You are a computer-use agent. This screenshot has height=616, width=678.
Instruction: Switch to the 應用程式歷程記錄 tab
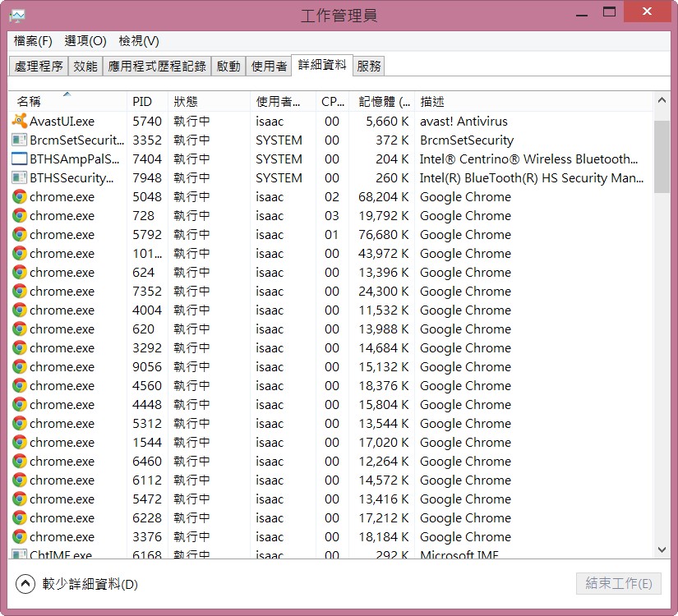click(x=156, y=67)
